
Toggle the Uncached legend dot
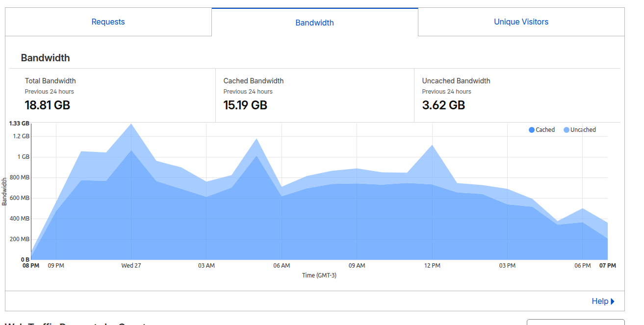click(567, 130)
